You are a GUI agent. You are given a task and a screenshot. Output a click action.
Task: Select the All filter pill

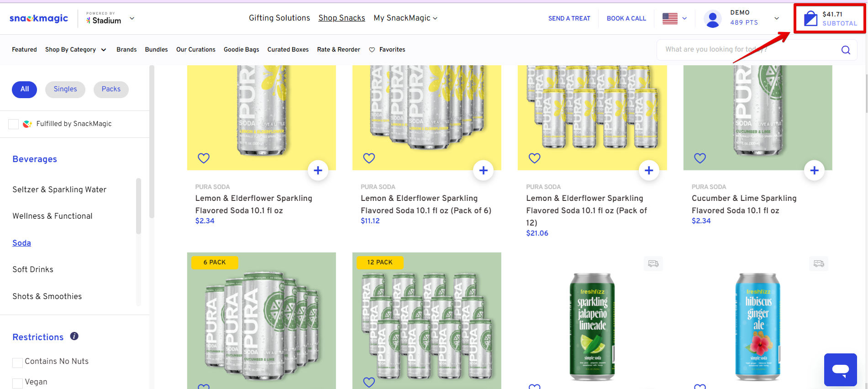point(25,89)
